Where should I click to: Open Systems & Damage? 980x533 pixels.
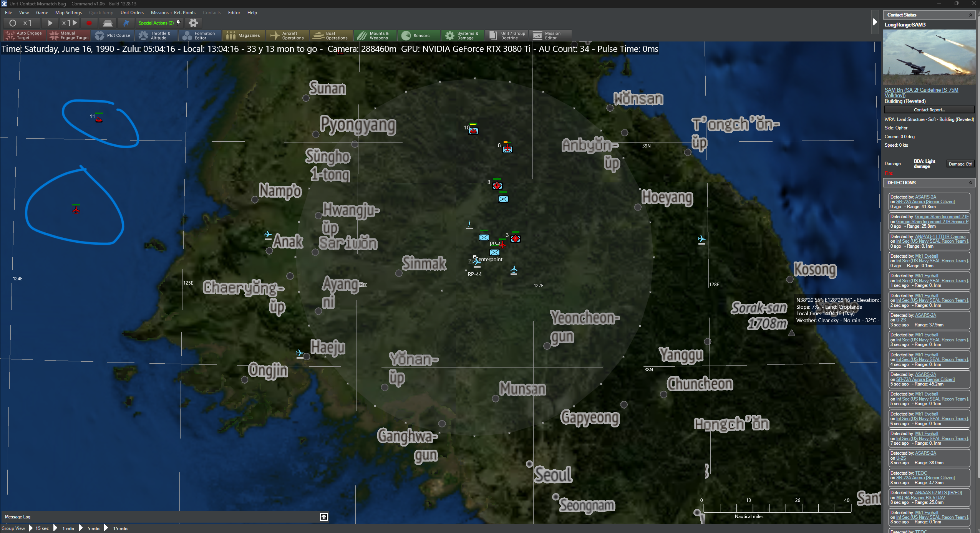[463, 36]
